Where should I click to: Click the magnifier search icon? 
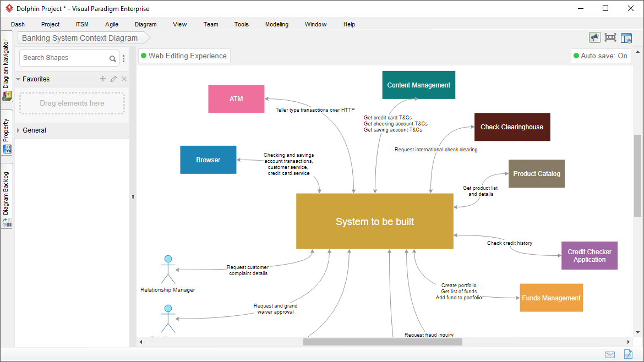(x=112, y=58)
